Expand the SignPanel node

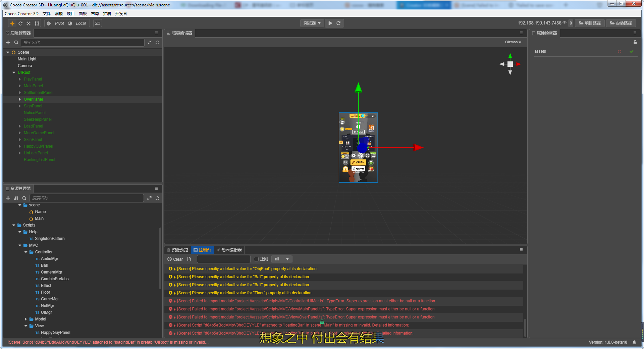coord(20,106)
